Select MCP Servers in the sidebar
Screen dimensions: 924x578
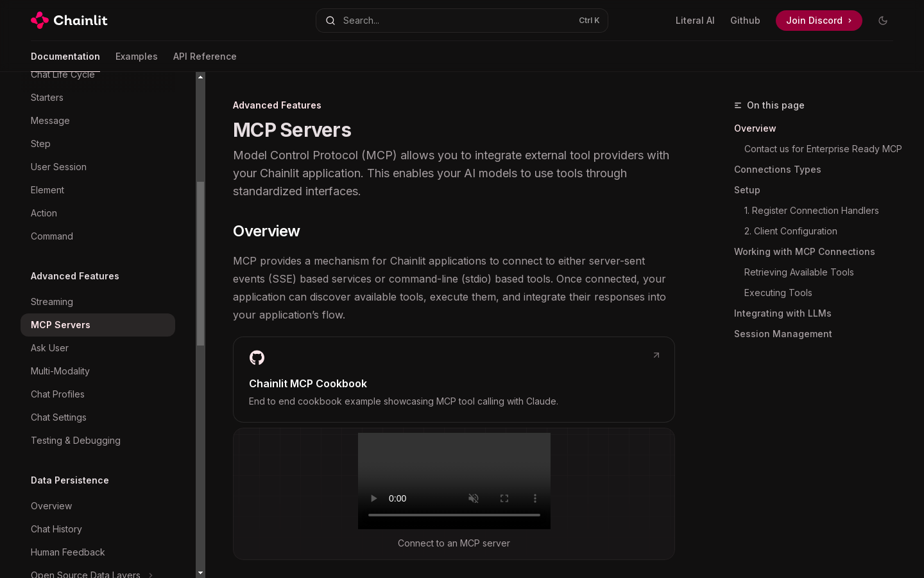click(x=98, y=325)
